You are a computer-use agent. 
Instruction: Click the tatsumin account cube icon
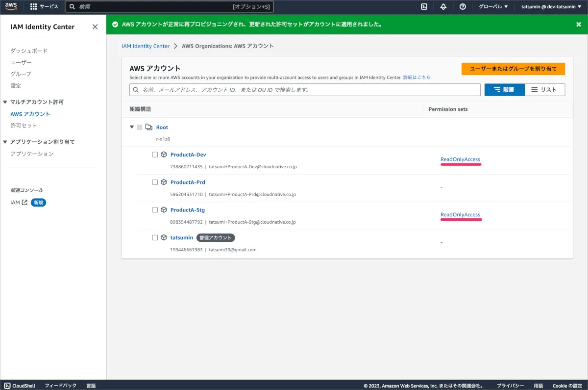tap(164, 237)
